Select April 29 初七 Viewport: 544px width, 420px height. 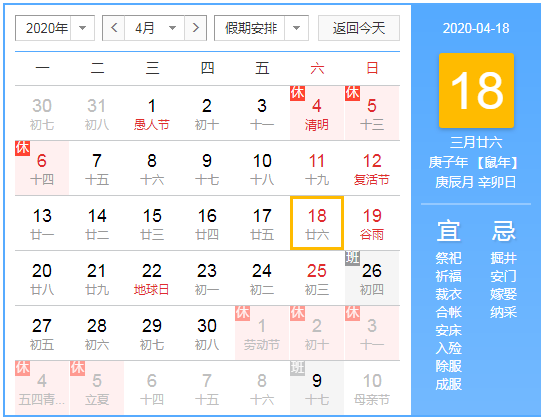152,333
